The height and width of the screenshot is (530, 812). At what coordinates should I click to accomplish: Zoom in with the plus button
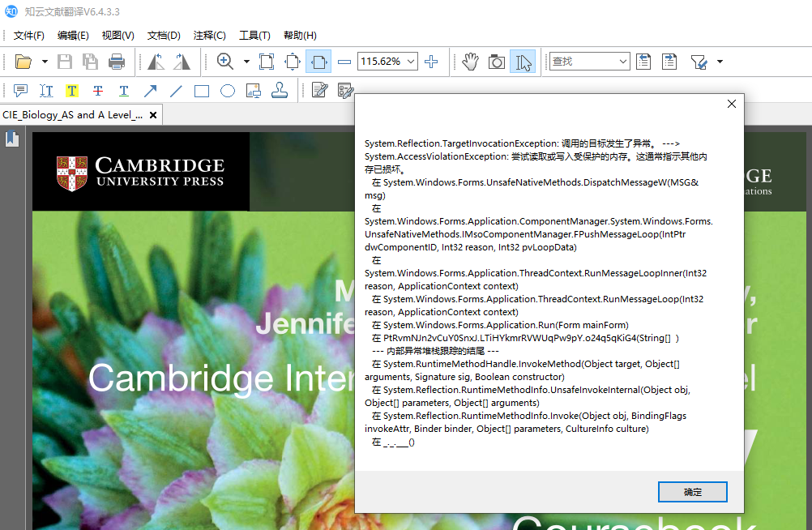click(431, 62)
